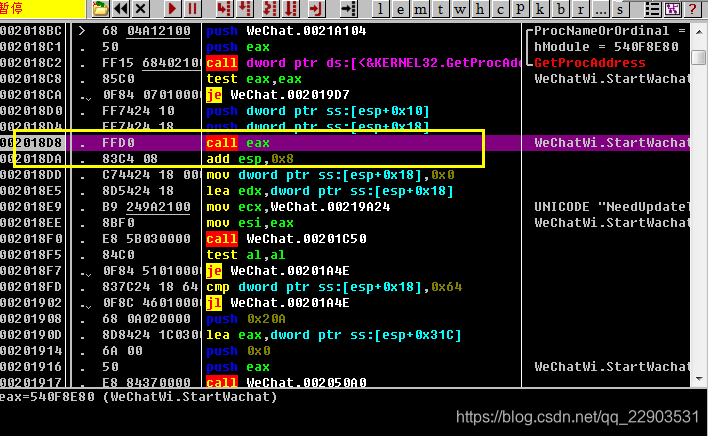Viewport: 708px width, 436px height.
Task: Pause execution with the red pause button
Action: 193,9
